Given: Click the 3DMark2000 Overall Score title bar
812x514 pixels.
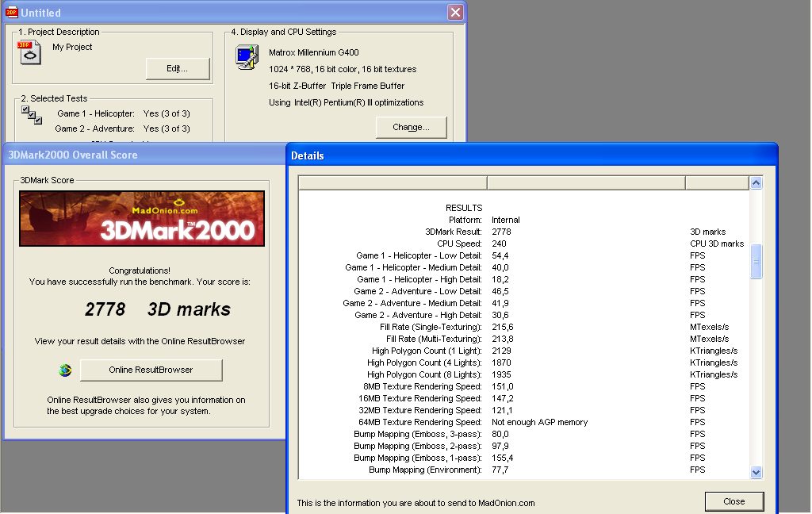Looking at the screenshot, I should 145,155.
